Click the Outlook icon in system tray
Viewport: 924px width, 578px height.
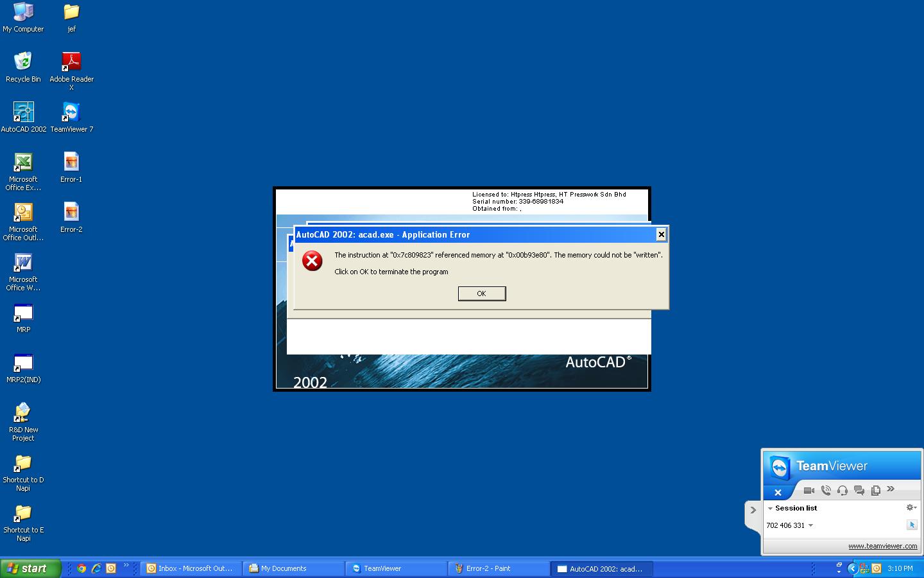[876, 568]
